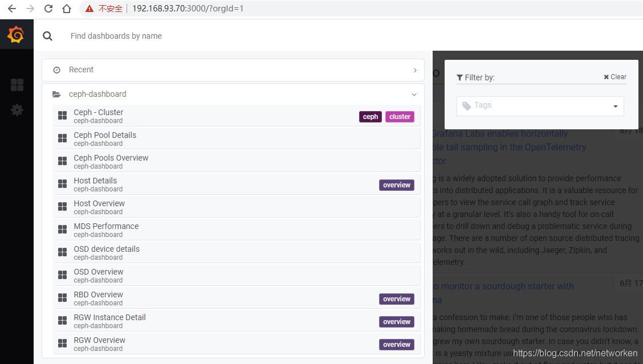Viewport: 643px width, 364px height.
Task: Open the OSD Overview dashboard
Action: [x=237, y=276]
